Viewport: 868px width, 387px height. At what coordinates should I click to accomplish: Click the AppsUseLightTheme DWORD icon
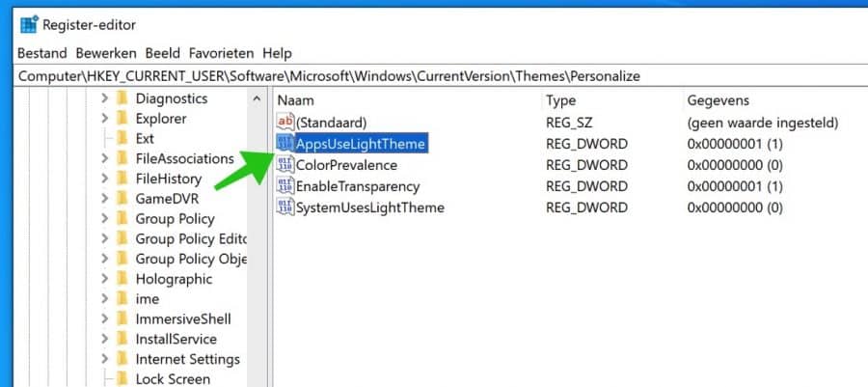(x=285, y=143)
